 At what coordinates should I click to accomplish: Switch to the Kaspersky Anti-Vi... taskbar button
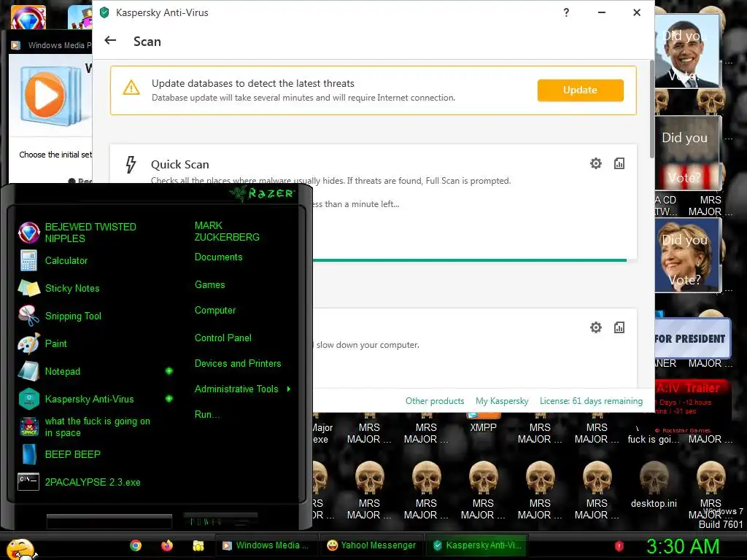click(x=477, y=545)
